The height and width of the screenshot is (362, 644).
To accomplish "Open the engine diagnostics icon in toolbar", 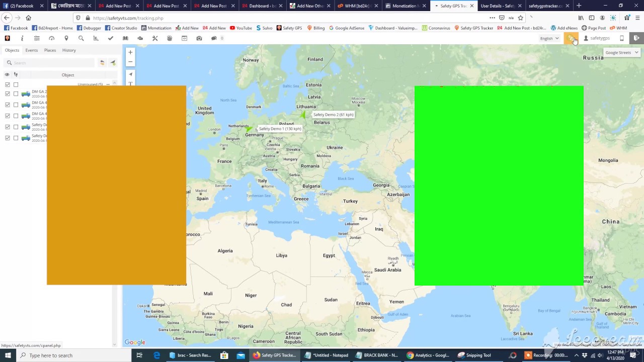I will pyautogui.click(x=140, y=38).
